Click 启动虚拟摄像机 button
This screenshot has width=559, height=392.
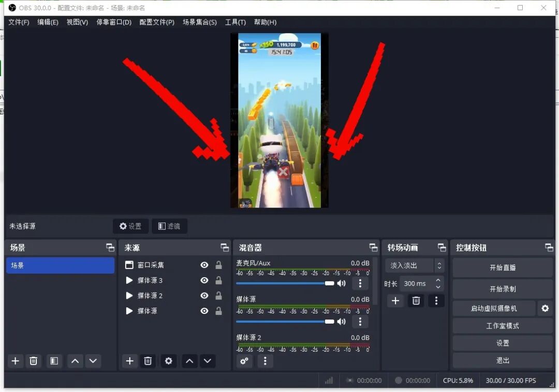tap(494, 308)
